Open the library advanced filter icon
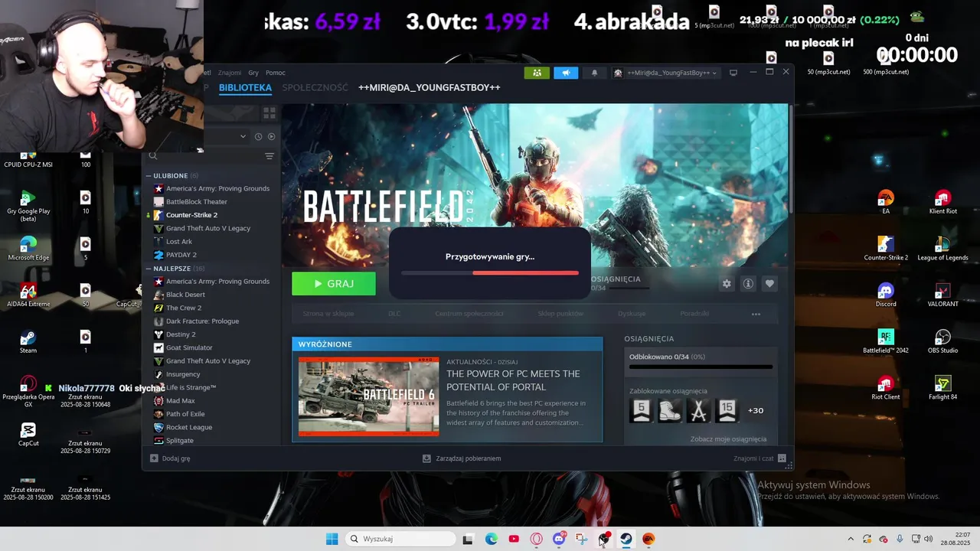This screenshot has height=551, width=980. (x=269, y=156)
